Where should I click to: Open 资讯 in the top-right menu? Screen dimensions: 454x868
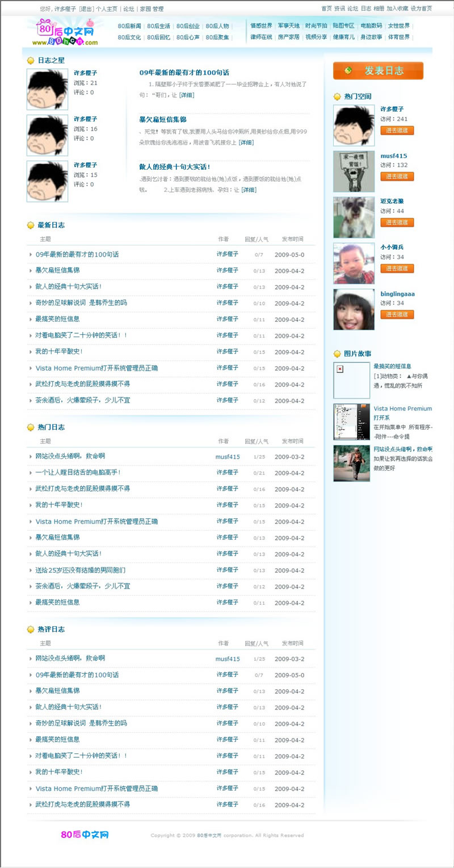click(x=339, y=9)
